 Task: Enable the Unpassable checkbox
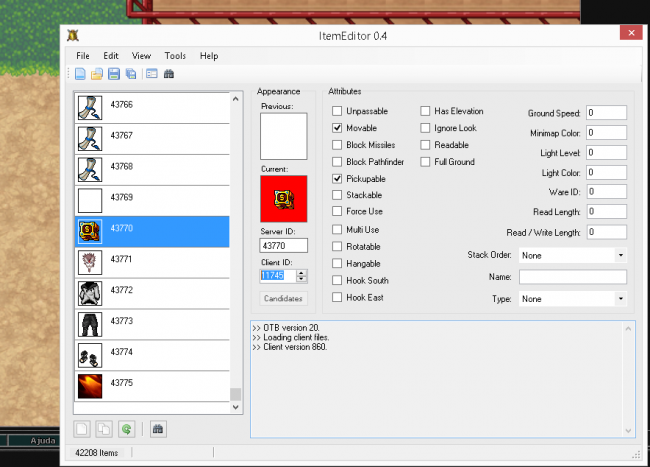point(337,111)
